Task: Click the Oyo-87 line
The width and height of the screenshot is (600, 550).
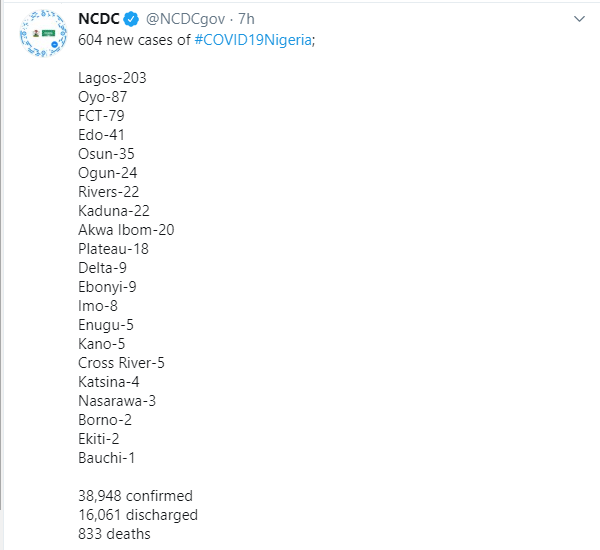Action: pyautogui.click(x=103, y=97)
